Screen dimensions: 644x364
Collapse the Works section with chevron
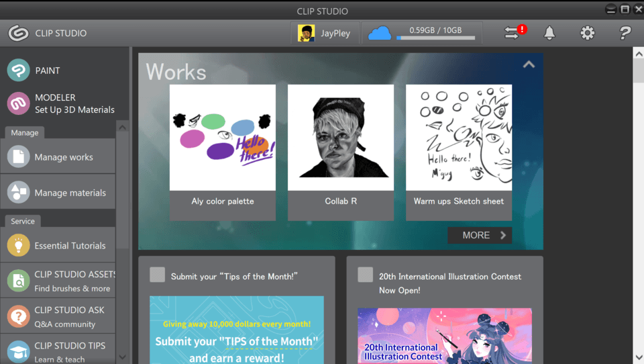point(529,64)
